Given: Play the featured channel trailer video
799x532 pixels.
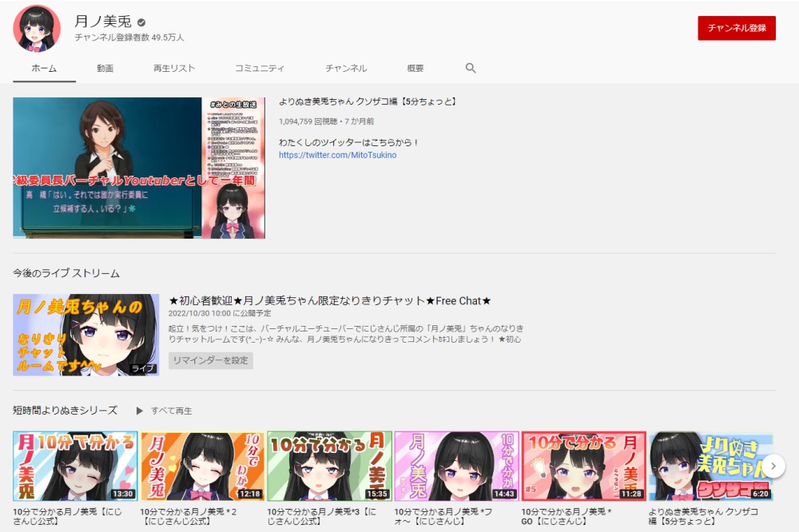Looking at the screenshot, I should coord(139,168).
